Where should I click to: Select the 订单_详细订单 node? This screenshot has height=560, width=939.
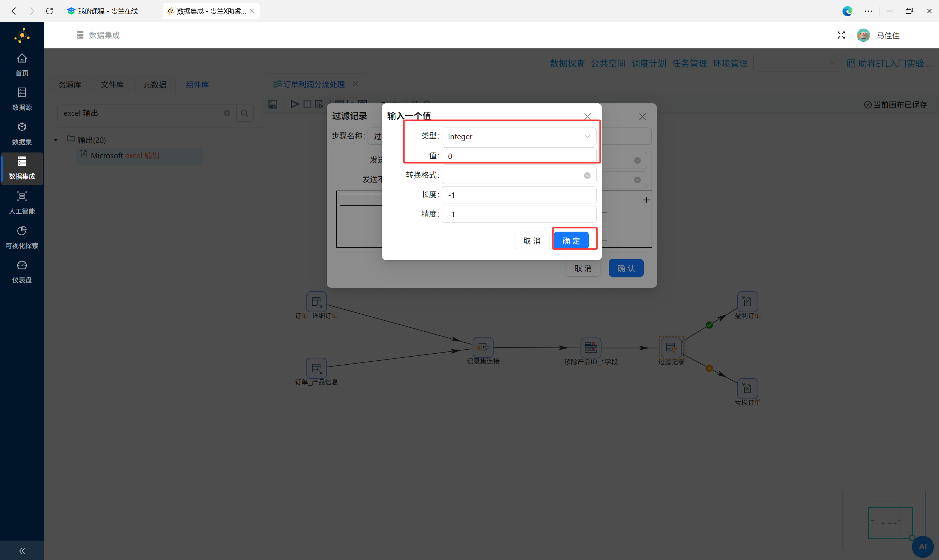[317, 302]
